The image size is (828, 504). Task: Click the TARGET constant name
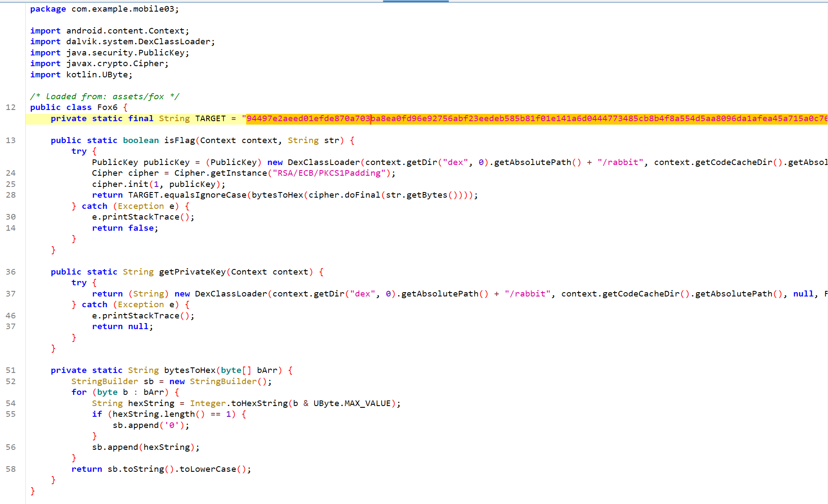pyautogui.click(x=210, y=119)
